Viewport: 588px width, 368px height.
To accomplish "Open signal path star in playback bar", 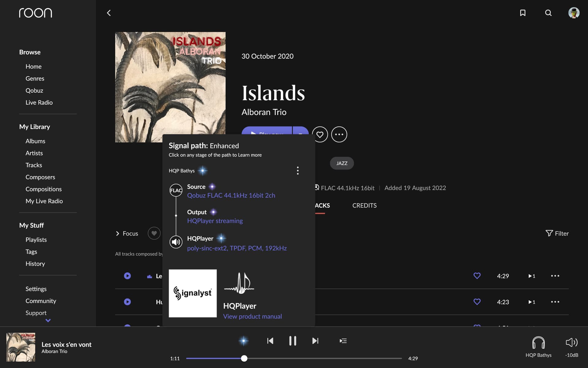I will pyautogui.click(x=243, y=341).
